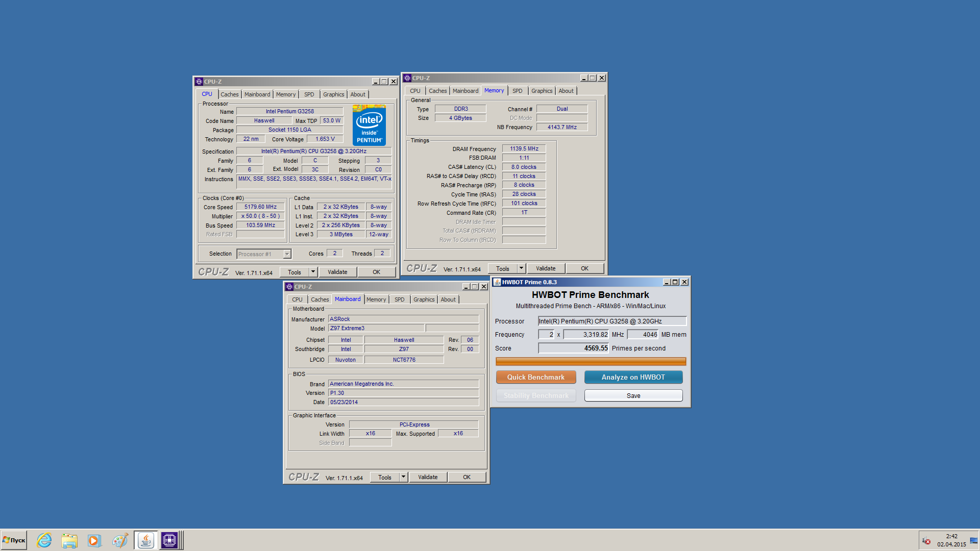The image size is (980, 551).
Task: Expand the Tools dropdown arrow in Memory window
Action: (522, 268)
